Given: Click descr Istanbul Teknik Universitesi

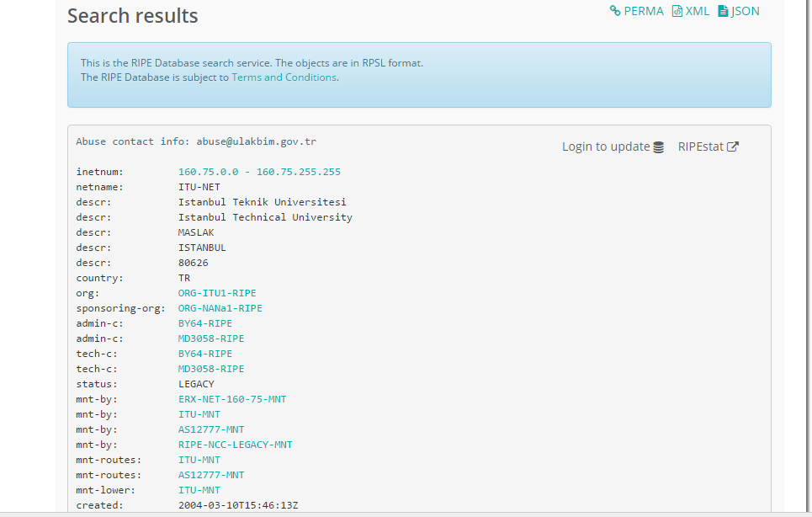Looking at the screenshot, I should point(262,202).
